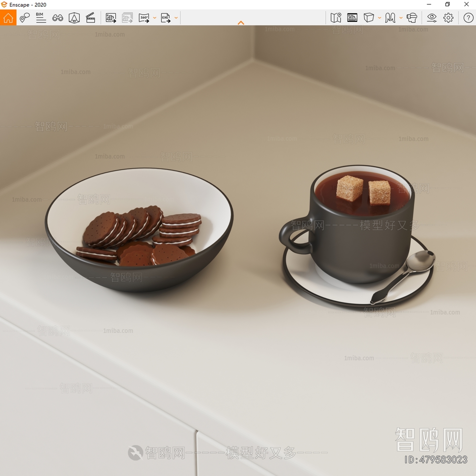The width and height of the screenshot is (476, 476).
Task: Click the cookie bowl in viewport
Action: 139,230
